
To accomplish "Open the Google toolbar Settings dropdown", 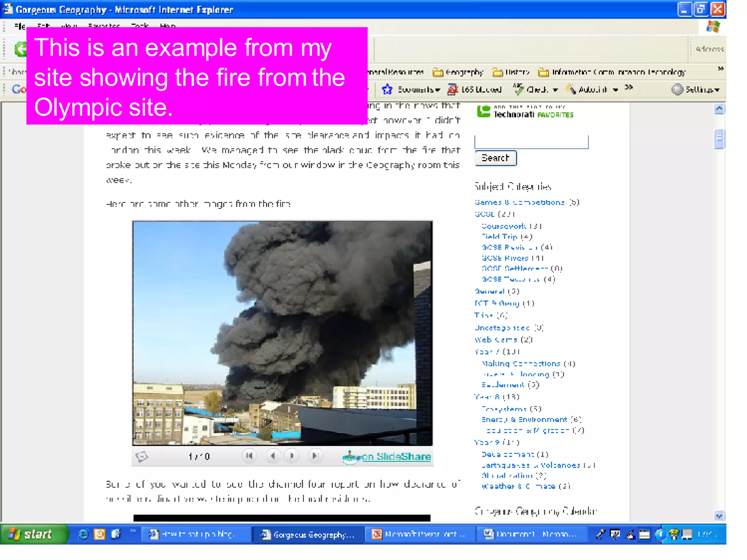I will 696,89.
